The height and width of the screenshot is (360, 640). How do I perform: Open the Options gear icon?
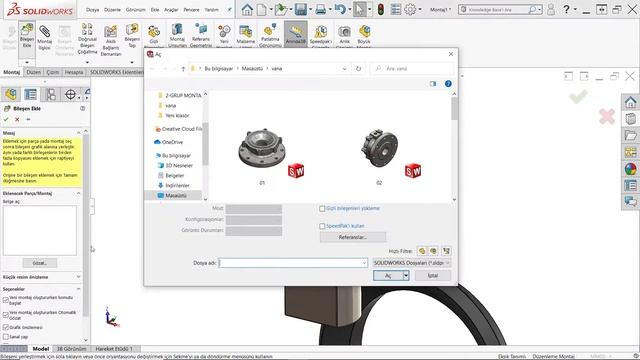410,9
